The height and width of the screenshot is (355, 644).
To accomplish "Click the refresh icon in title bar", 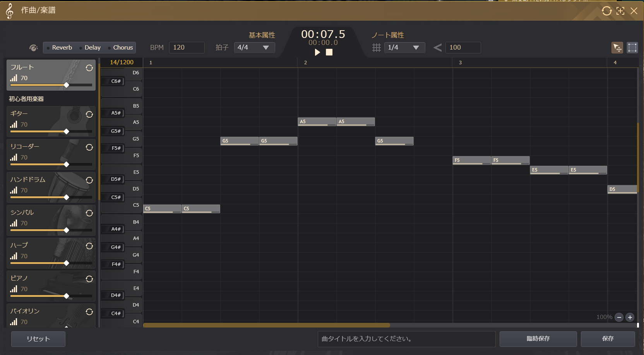I will coord(606,11).
